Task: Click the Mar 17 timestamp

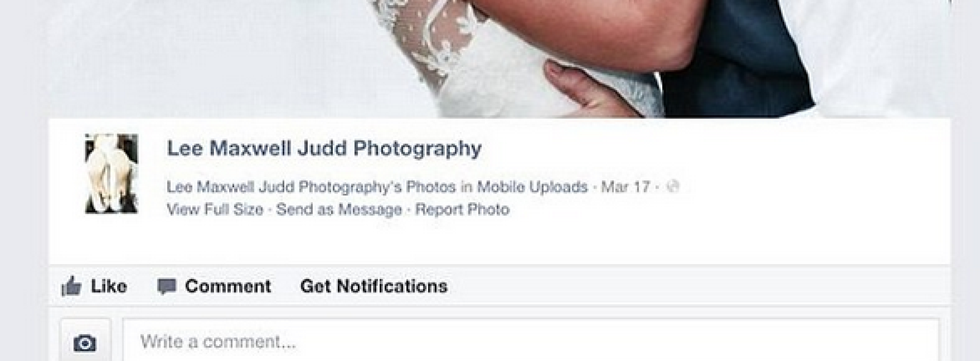Action: [626, 186]
